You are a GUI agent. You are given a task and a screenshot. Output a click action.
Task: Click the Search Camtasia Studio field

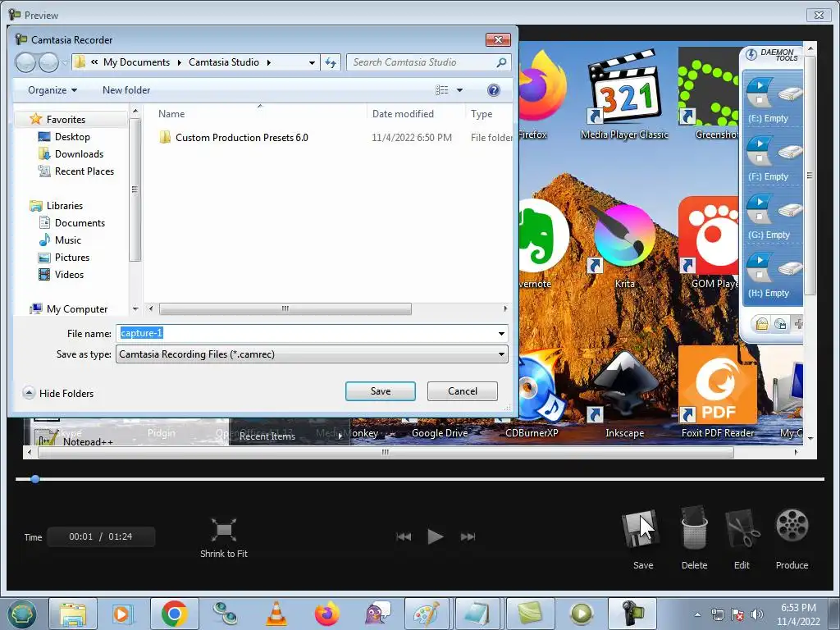423,62
